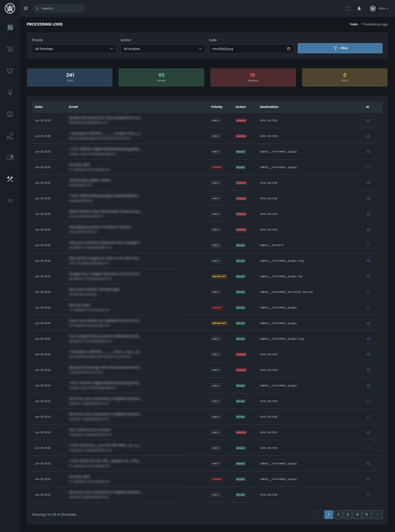Open the lightbulb sidebar icon
The image size is (395, 532).
10,92
